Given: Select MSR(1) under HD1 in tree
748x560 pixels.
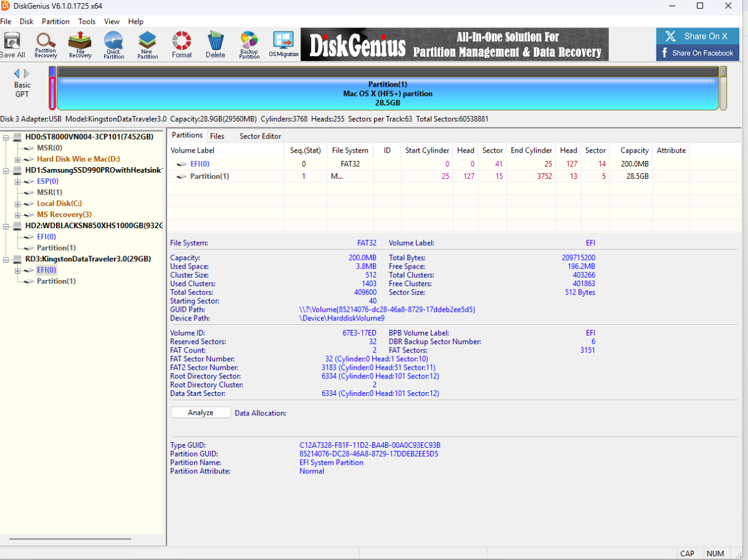Looking at the screenshot, I should tap(49, 192).
